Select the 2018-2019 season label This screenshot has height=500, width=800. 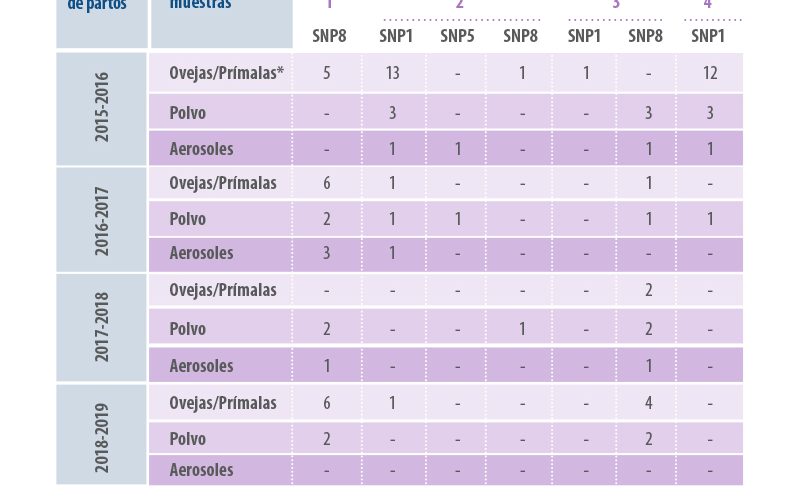pos(102,438)
